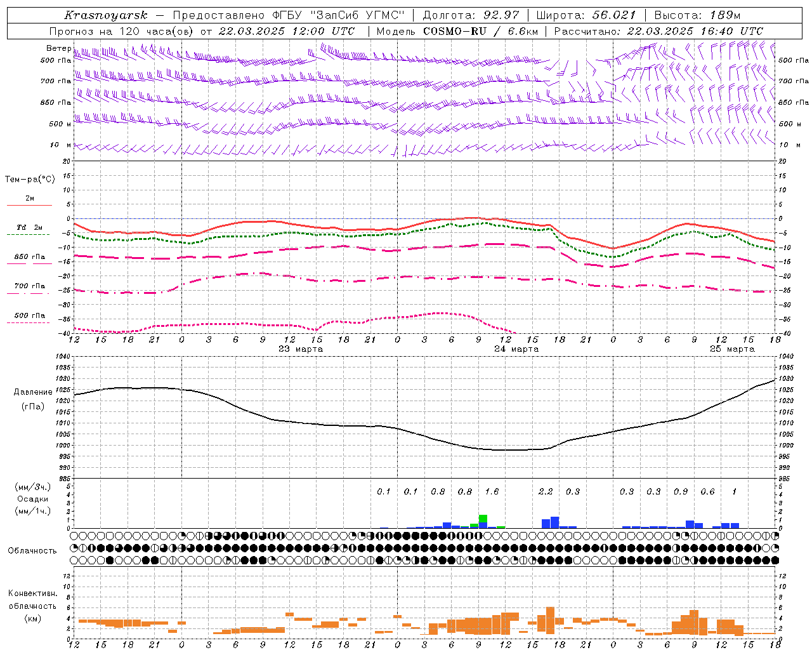Click the 'Высота: 189м' header field

pos(697,15)
